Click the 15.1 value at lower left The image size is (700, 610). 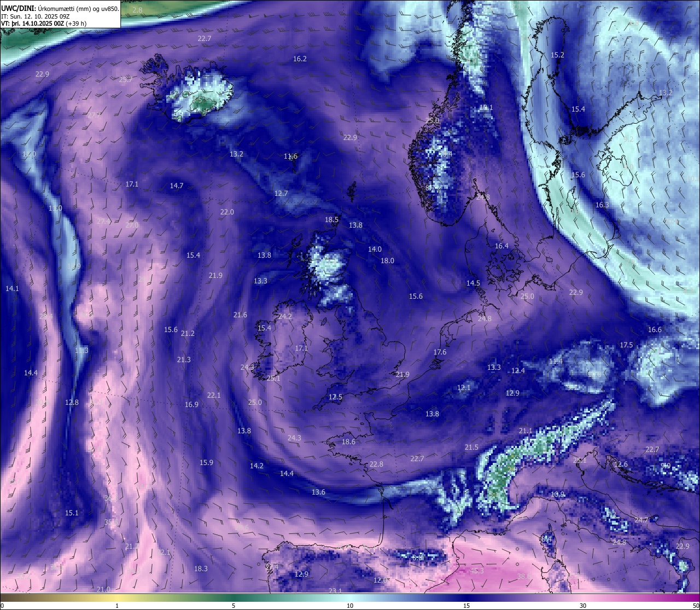pos(72,513)
